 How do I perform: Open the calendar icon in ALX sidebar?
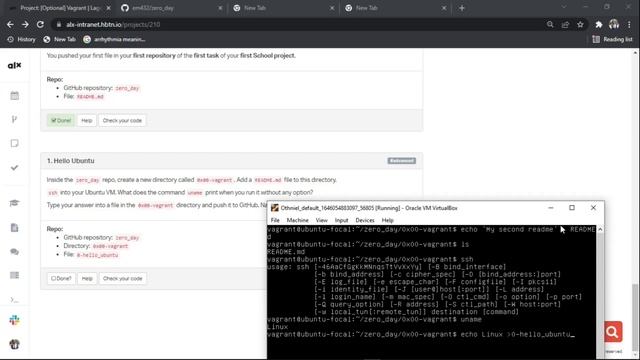pos(14,96)
